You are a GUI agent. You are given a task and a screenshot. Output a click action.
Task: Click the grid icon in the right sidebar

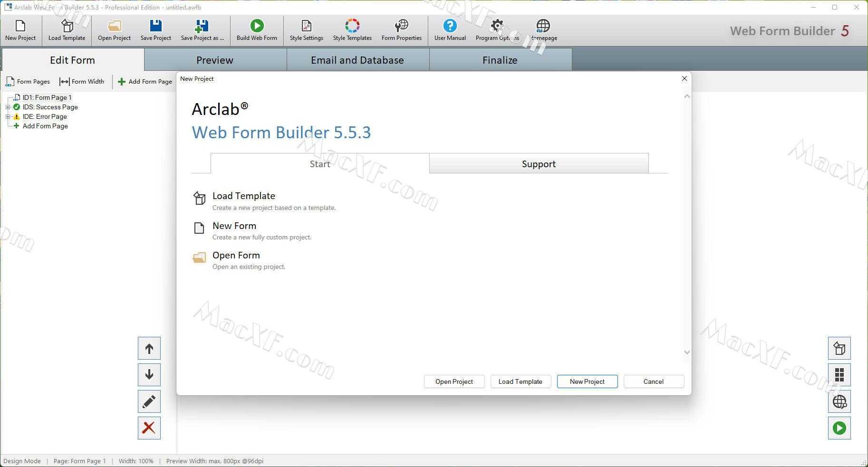(839, 375)
